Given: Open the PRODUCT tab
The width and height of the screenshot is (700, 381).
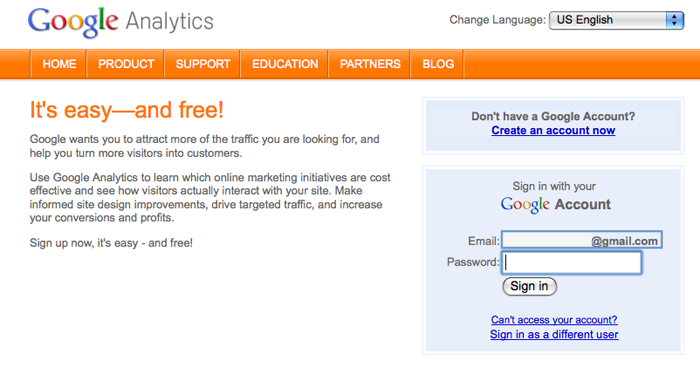Looking at the screenshot, I should 126,64.
